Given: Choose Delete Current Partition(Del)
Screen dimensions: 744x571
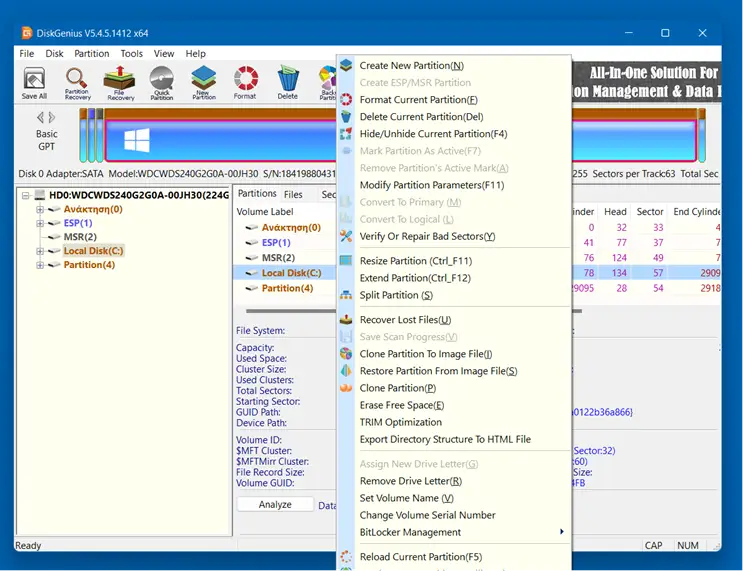Looking at the screenshot, I should coord(421,117).
